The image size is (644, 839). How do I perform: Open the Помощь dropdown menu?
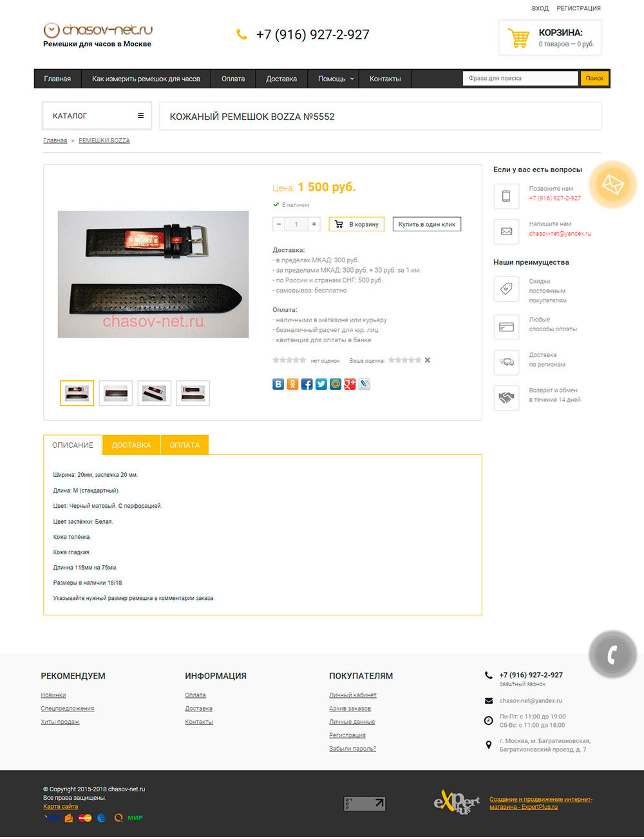tap(336, 79)
